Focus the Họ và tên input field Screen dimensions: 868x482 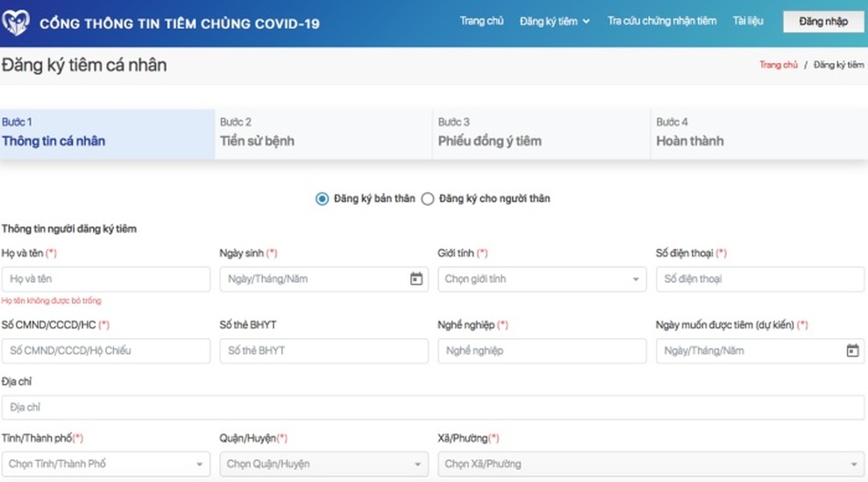106,279
